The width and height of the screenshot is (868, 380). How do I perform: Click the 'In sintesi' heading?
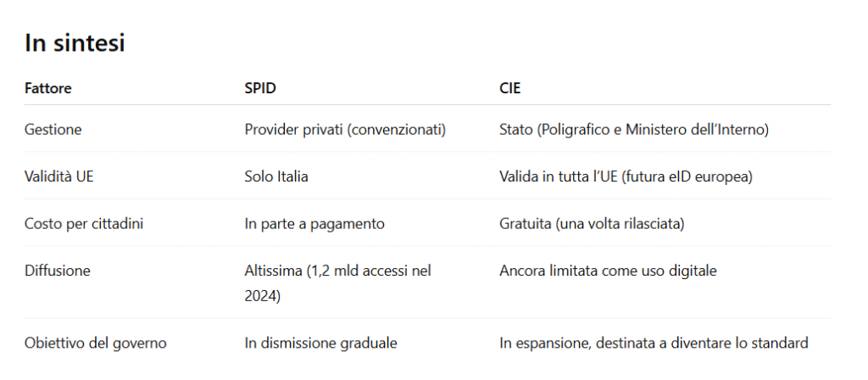[75, 43]
